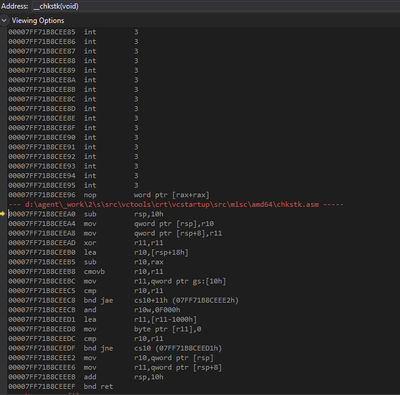
Task: Click address 00007FF71B8CEE8F
Action: 42,128
